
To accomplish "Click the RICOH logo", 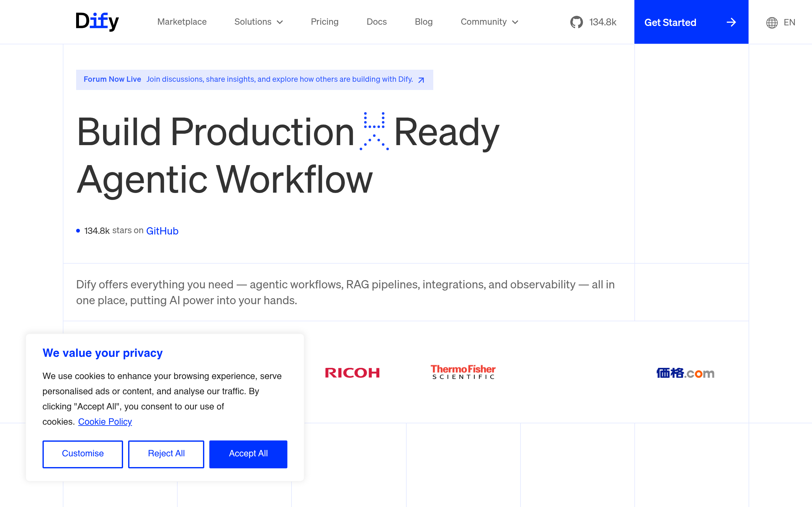I will (352, 373).
